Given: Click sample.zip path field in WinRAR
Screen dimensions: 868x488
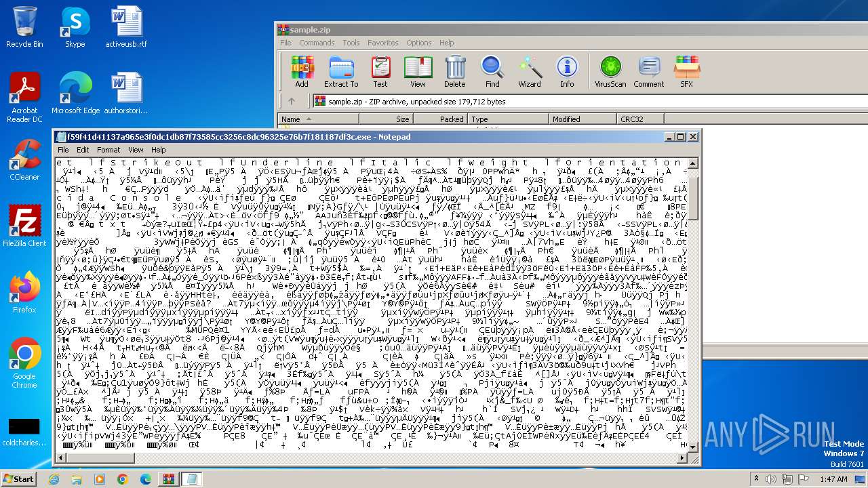Looking at the screenshot, I should tap(590, 102).
